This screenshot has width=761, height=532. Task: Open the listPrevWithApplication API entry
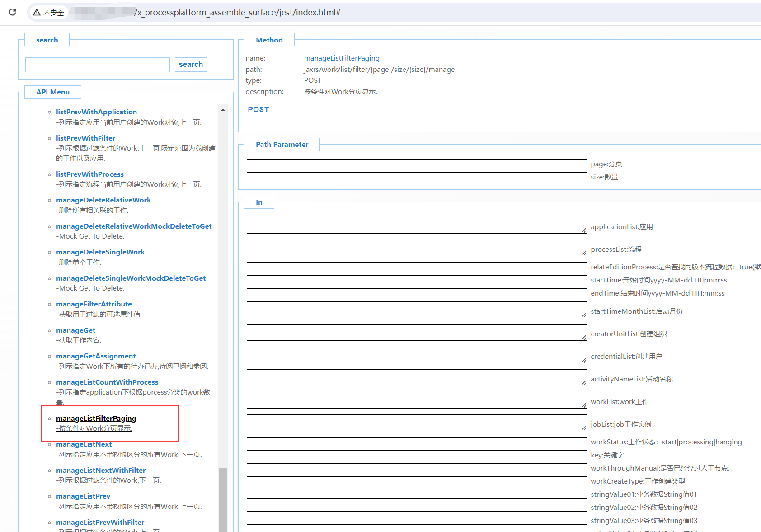pyautogui.click(x=96, y=112)
